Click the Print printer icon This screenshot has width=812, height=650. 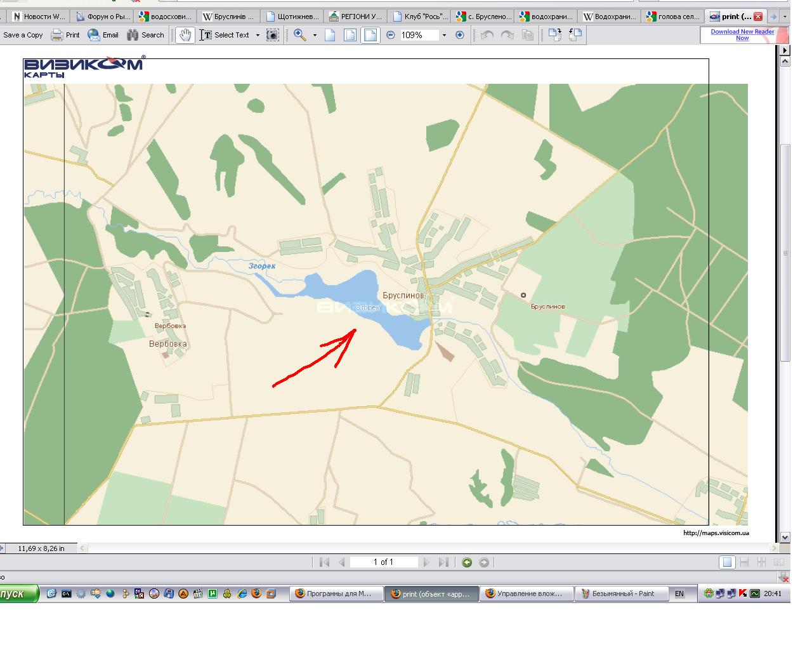coord(65,36)
